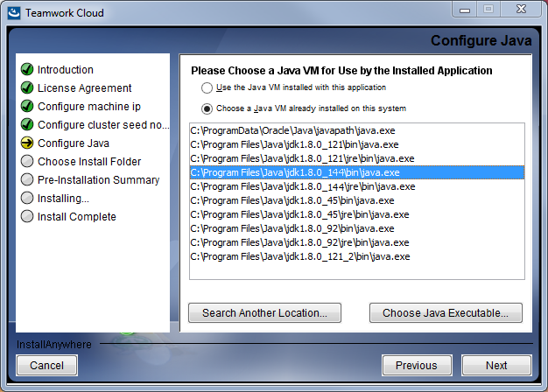The image size is (548, 392).
Task: Click yellow arrow icon beside Configure Java
Action: point(27,143)
